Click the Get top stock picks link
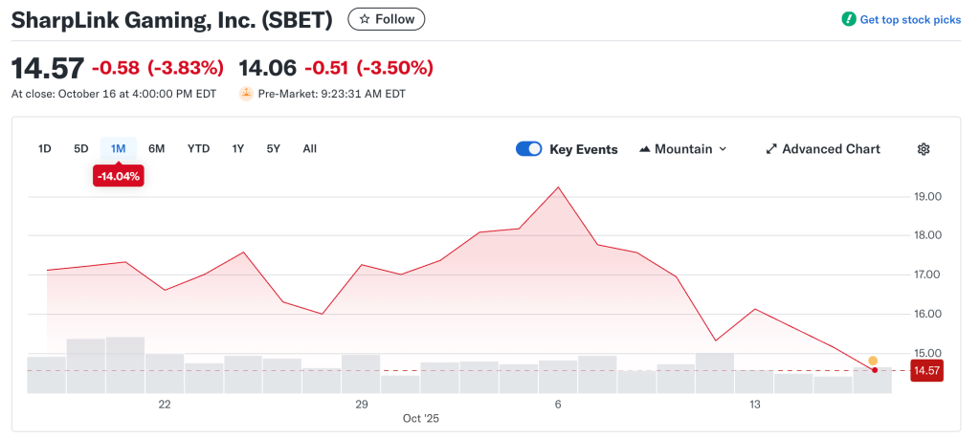The height and width of the screenshot is (439, 980). coord(909,19)
